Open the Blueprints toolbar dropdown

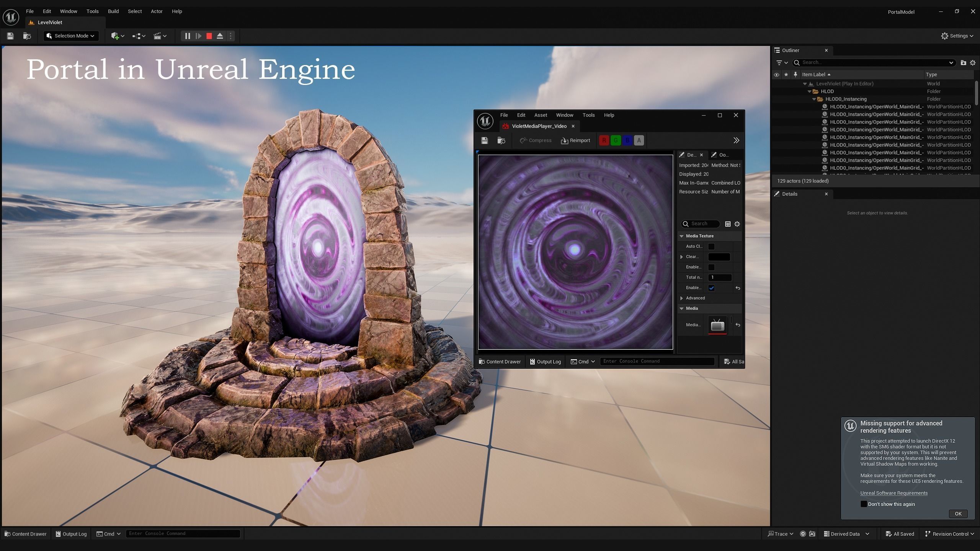pyautogui.click(x=139, y=36)
